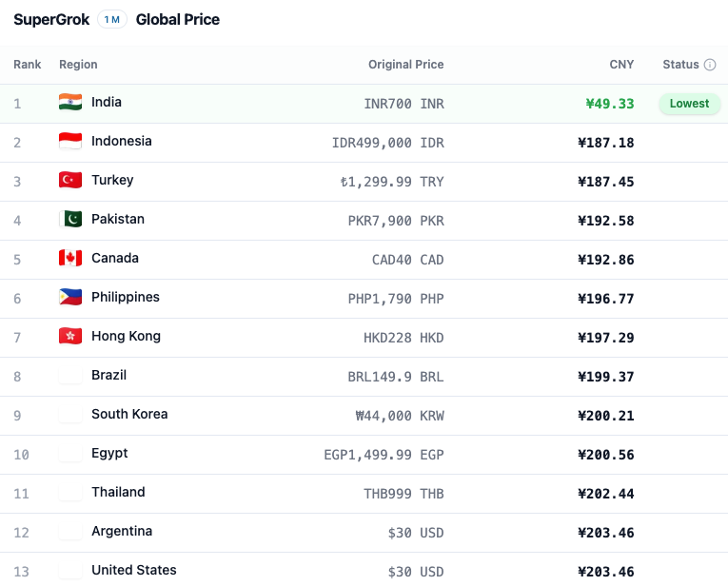The image size is (728, 586).
Task: Click India's ¥49.33 price
Action: [610, 104]
